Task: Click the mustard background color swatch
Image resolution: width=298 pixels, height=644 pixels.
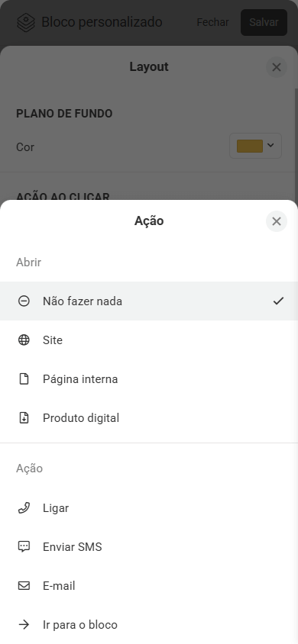Action: coord(250,147)
